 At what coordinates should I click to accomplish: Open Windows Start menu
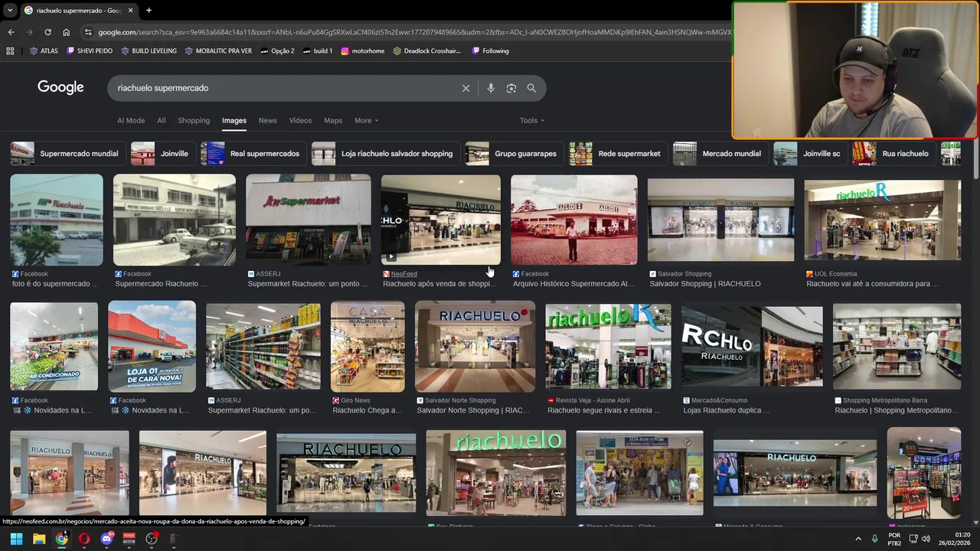pyautogui.click(x=16, y=539)
